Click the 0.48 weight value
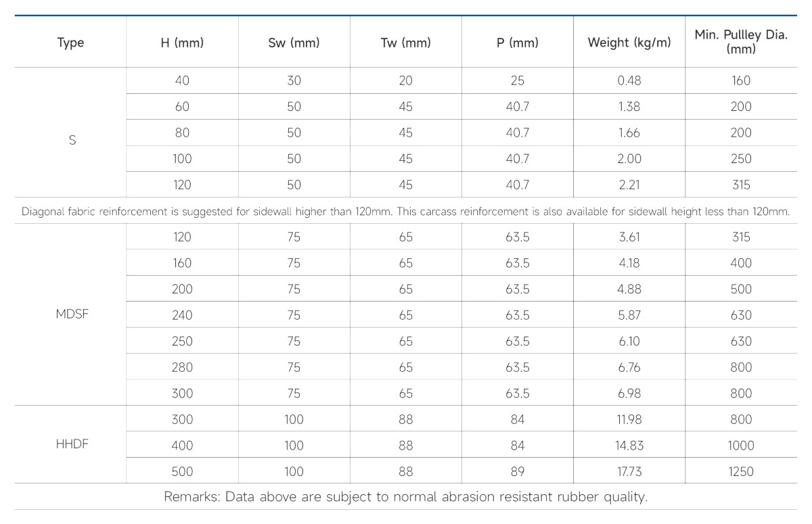This screenshot has width=812, height=524. 629,80
